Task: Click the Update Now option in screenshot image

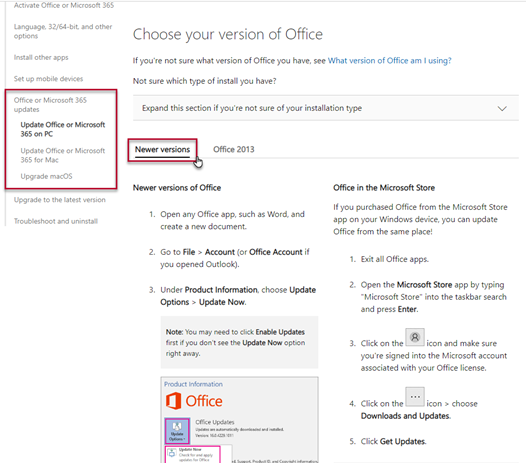Action: coord(192,454)
